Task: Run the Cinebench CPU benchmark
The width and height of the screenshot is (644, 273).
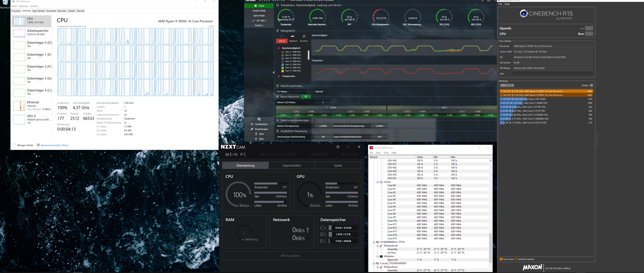Action: [589, 34]
